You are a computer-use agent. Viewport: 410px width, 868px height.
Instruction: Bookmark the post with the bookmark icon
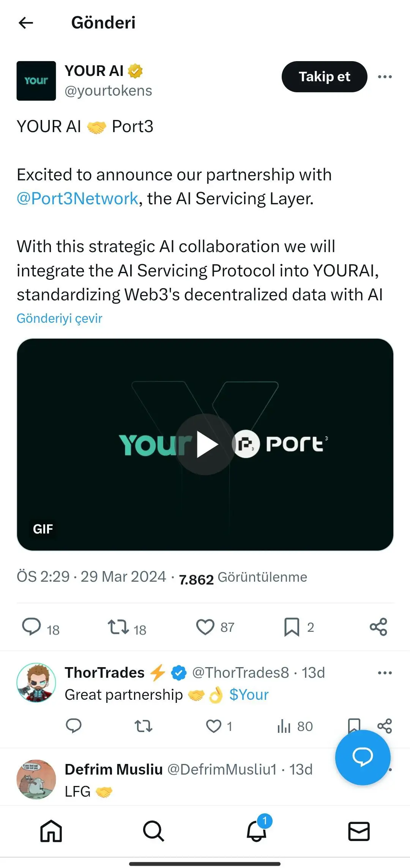[292, 627]
